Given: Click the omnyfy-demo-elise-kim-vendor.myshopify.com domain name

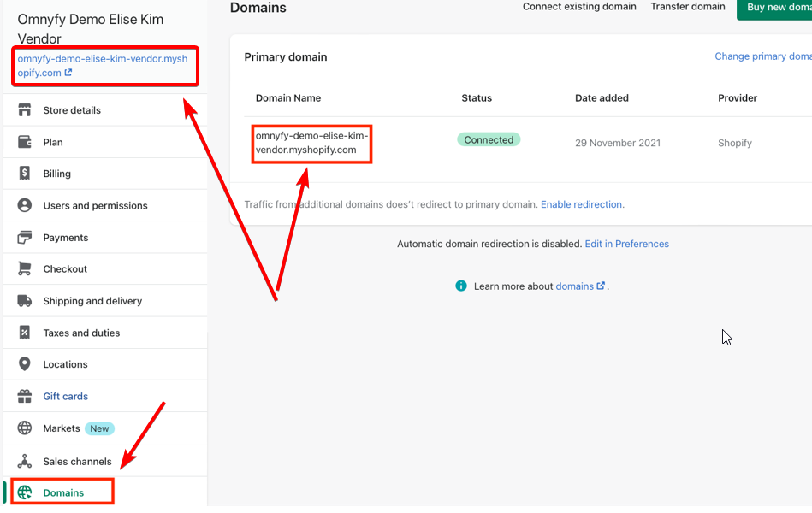Looking at the screenshot, I should (311, 143).
